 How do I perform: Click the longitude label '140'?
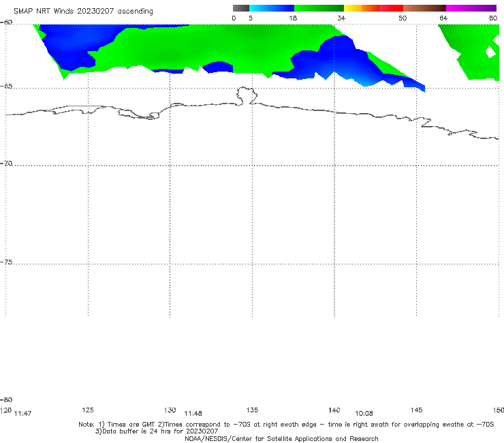tap(334, 410)
